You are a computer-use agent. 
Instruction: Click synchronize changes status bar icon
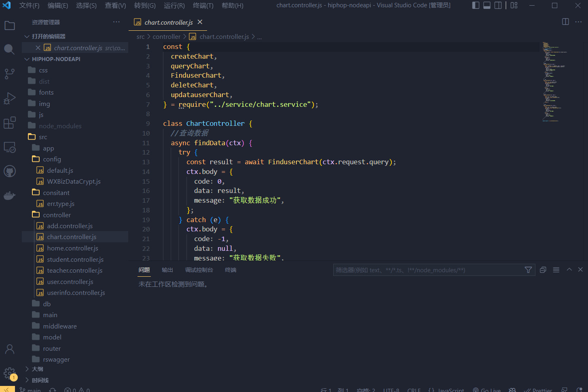pos(53,390)
